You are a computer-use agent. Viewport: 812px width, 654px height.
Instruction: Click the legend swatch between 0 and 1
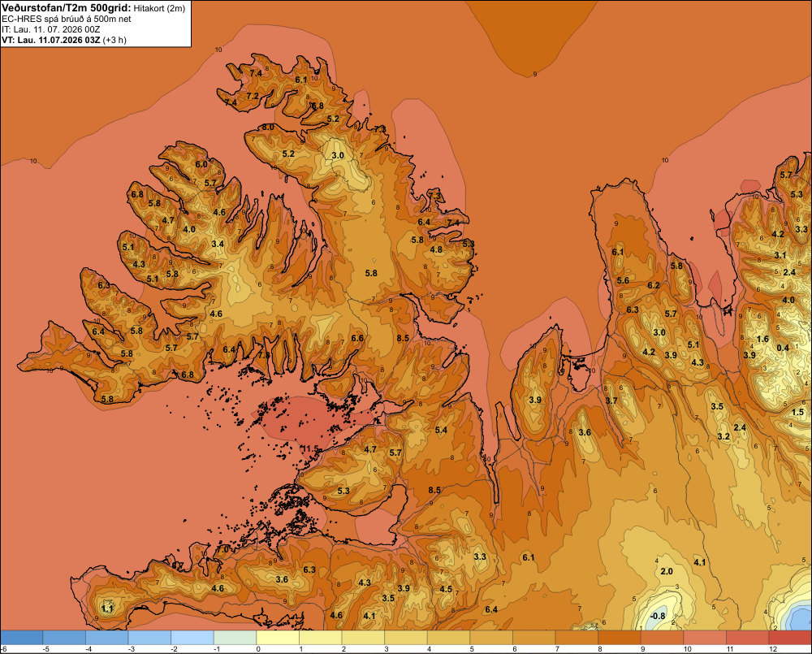278,638
